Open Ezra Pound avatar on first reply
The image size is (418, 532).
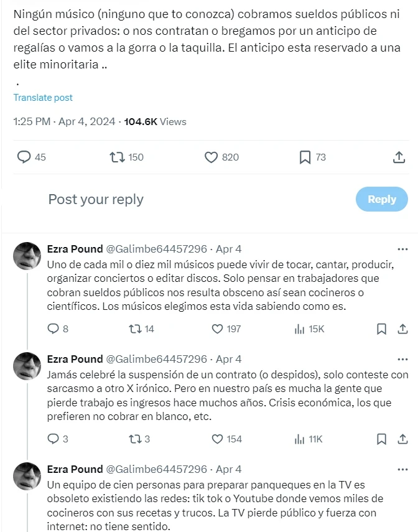pos(27,256)
